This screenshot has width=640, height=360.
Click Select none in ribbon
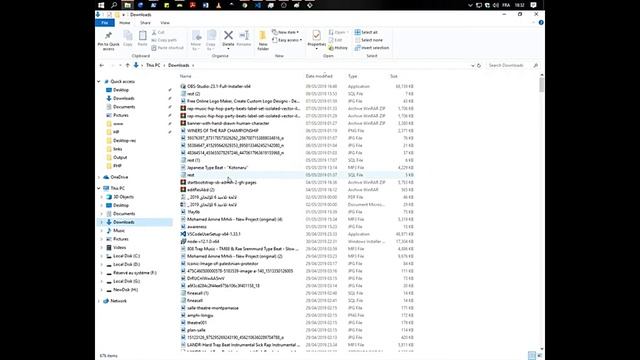click(369, 40)
